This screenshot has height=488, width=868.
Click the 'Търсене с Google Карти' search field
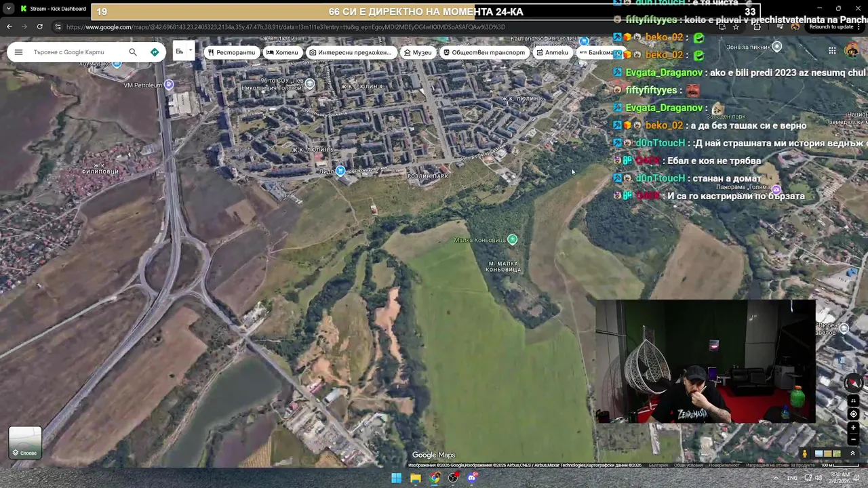tap(78, 52)
